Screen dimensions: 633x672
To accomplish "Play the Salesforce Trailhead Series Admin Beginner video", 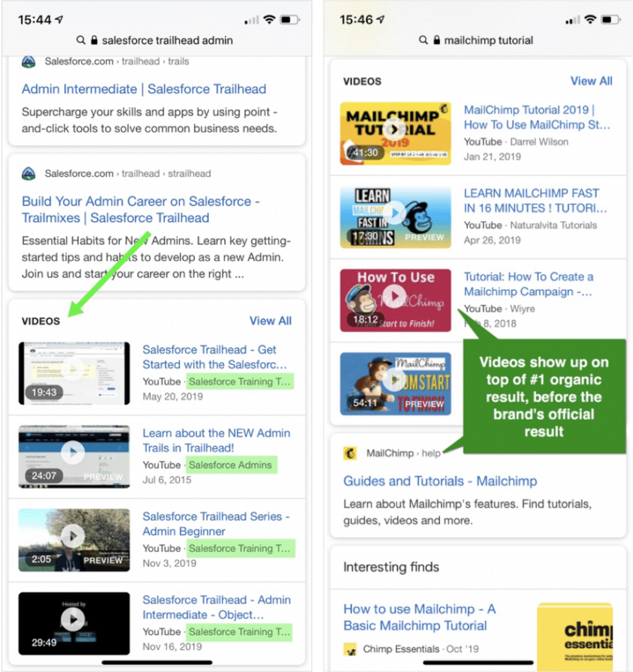I will tap(73, 535).
